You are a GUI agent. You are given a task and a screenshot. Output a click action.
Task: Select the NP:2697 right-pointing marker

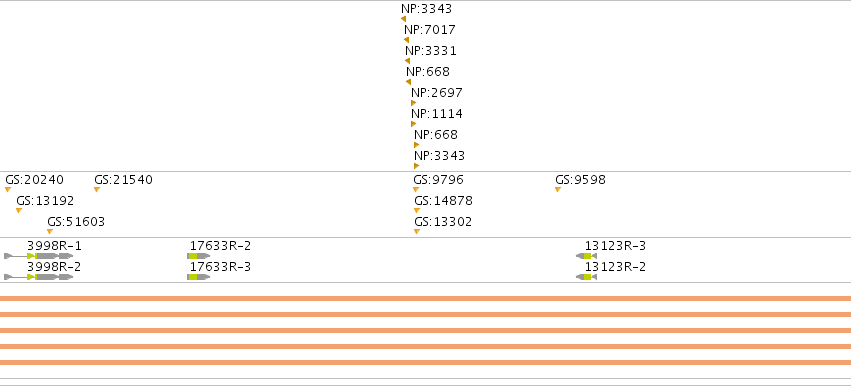pos(414,103)
